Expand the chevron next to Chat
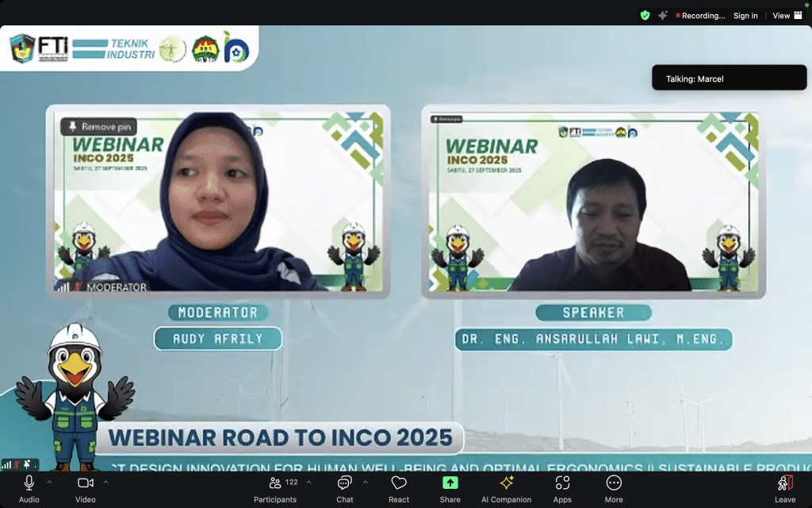This screenshot has width=812, height=508. (365, 482)
